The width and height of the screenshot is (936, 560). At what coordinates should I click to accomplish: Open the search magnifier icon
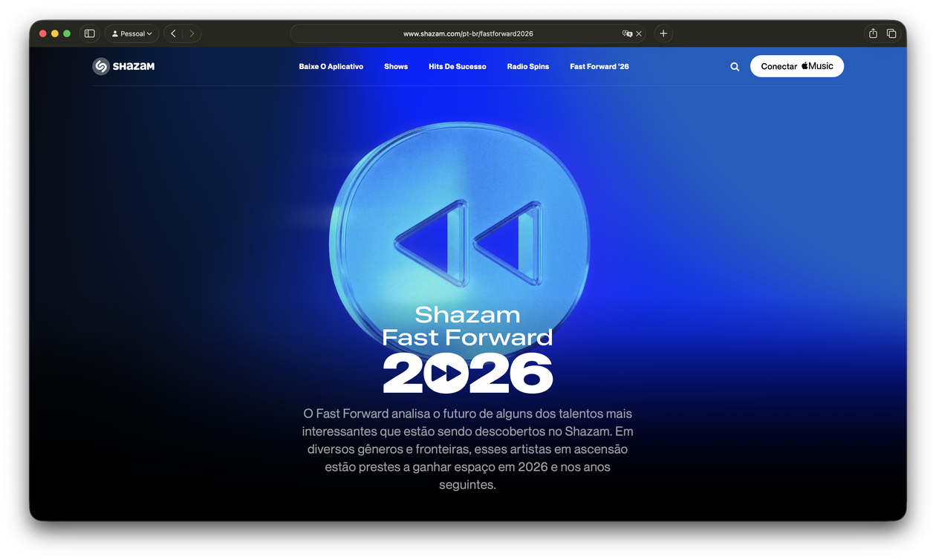click(x=735, y=67)
